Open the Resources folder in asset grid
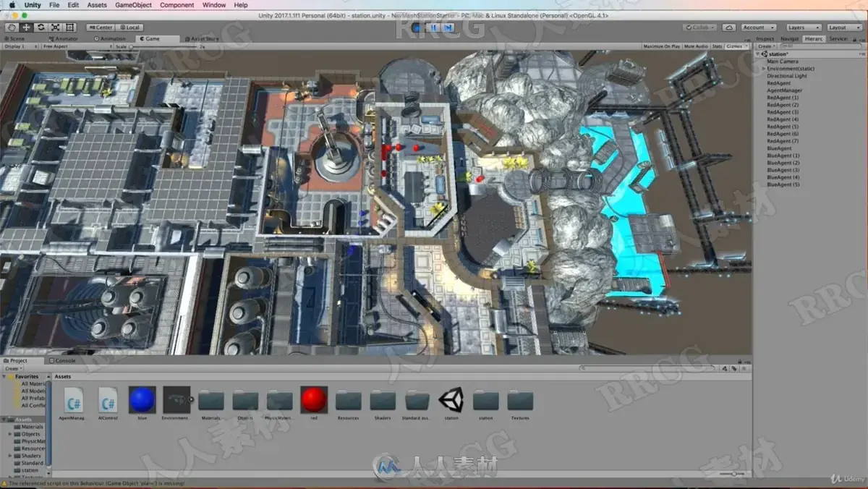The height and width of the screenshot is (489, 868). 348,400
